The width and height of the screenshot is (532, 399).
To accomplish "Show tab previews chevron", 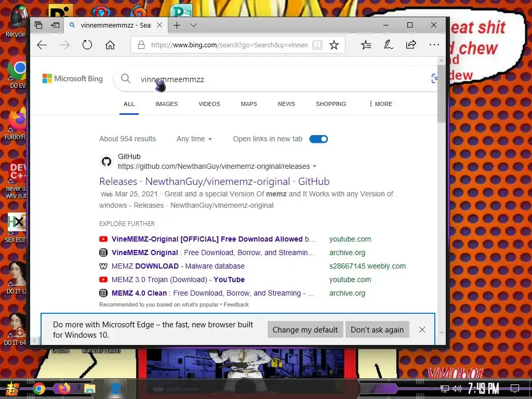I will 193,25.
